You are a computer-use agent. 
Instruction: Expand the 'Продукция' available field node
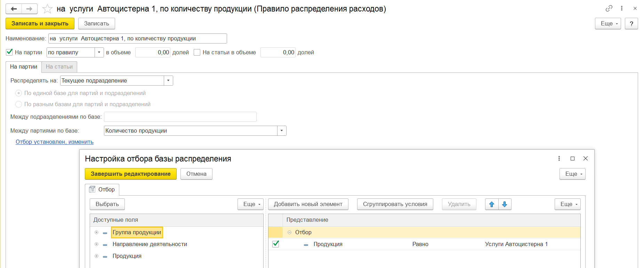point(97,256)
